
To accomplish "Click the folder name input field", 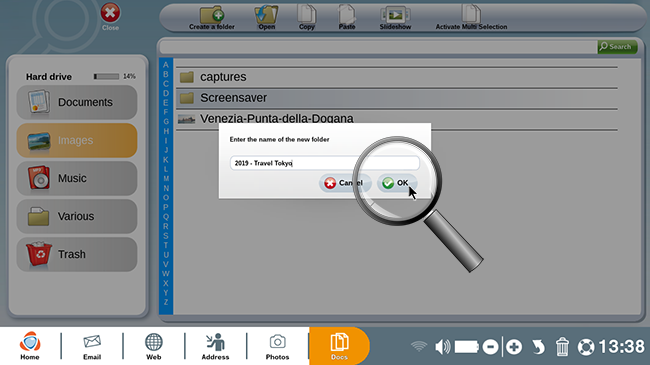I will click(325, 163).
